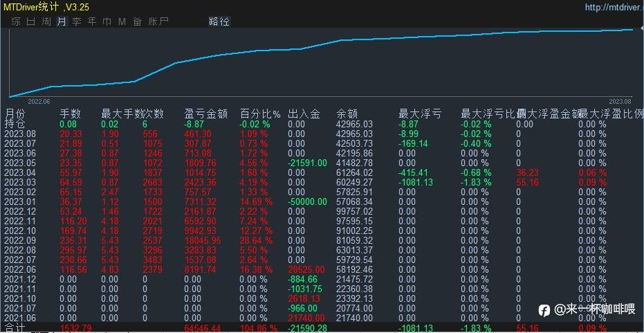Click withdrawal value -1031.75
This screenshot has height=333, width=644.
click(x=305, y=289)
